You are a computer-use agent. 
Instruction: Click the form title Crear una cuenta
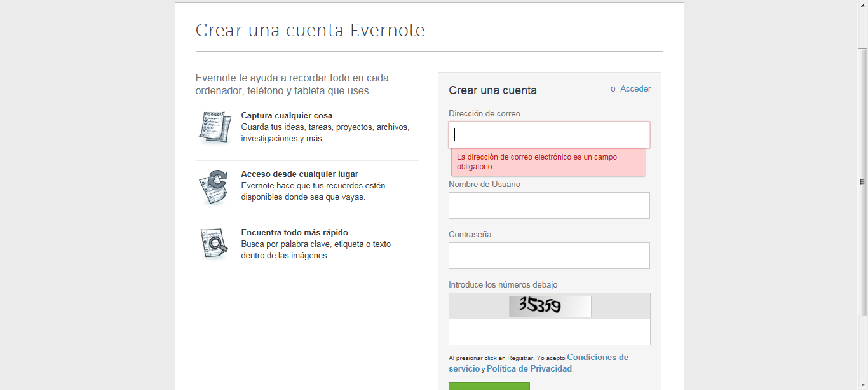[x=492, y=90]
